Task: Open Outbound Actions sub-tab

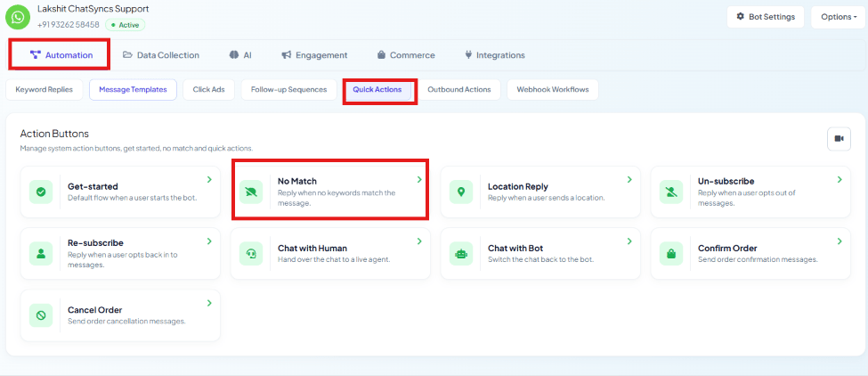Action: tap(458, 89)
